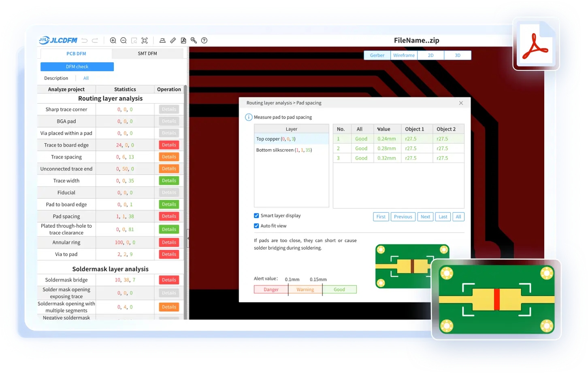Open Details for Via to pad
The image size is (588, 373).
[169, 254]
